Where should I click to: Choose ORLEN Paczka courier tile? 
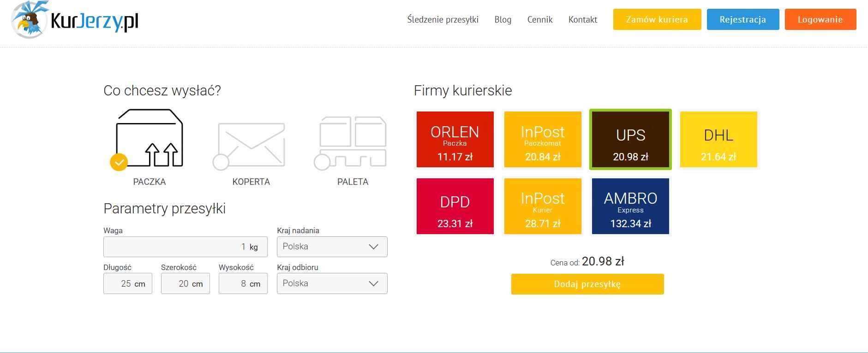click(x=455, y=139)
